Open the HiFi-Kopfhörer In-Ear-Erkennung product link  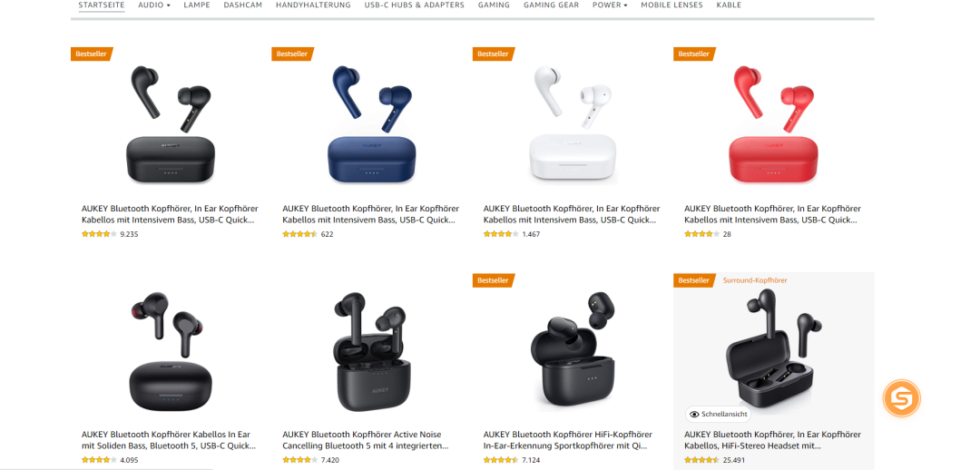click(x=567, y=440)
